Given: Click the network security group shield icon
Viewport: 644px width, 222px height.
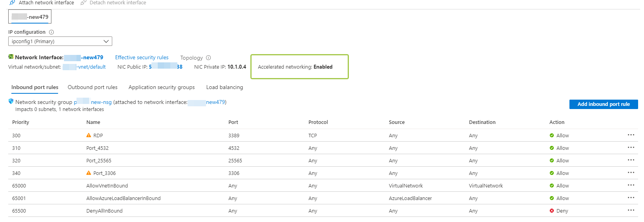Looking at the screenshot, I should click(11, 102).
